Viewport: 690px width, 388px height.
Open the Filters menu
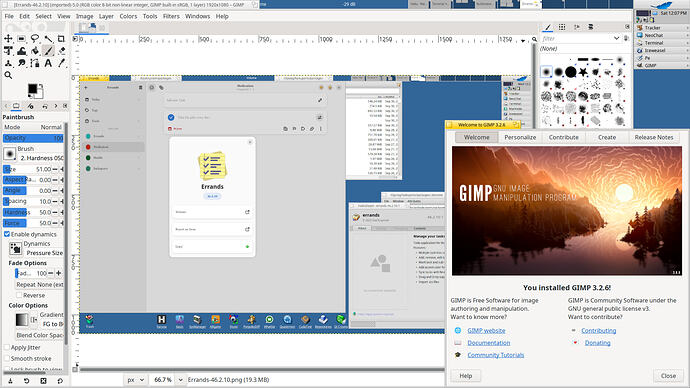coord(171,16)
